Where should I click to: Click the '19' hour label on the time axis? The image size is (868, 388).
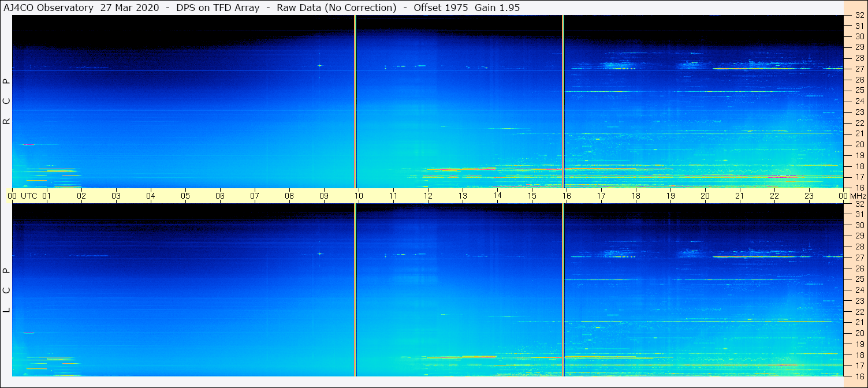click(x=670, y=196)
